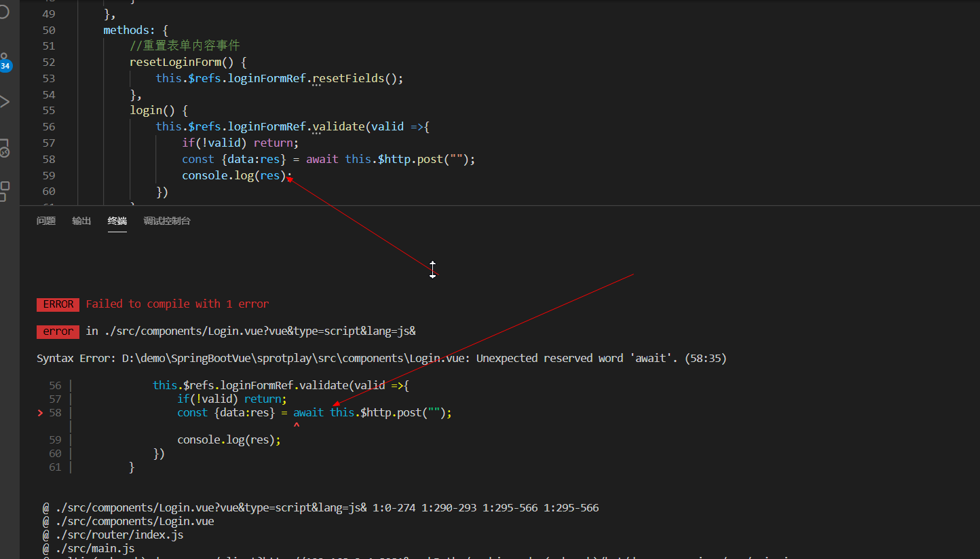Screen dimensions: 980x559
Task: Click editor gutter line number 50
Action: point(48,30)
